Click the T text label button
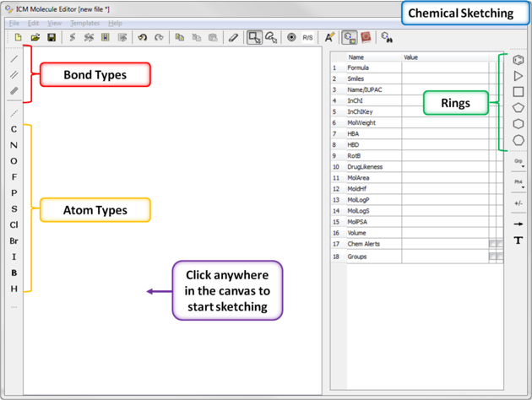The height and width of the screenshot is (400, 532). point(518,241)
